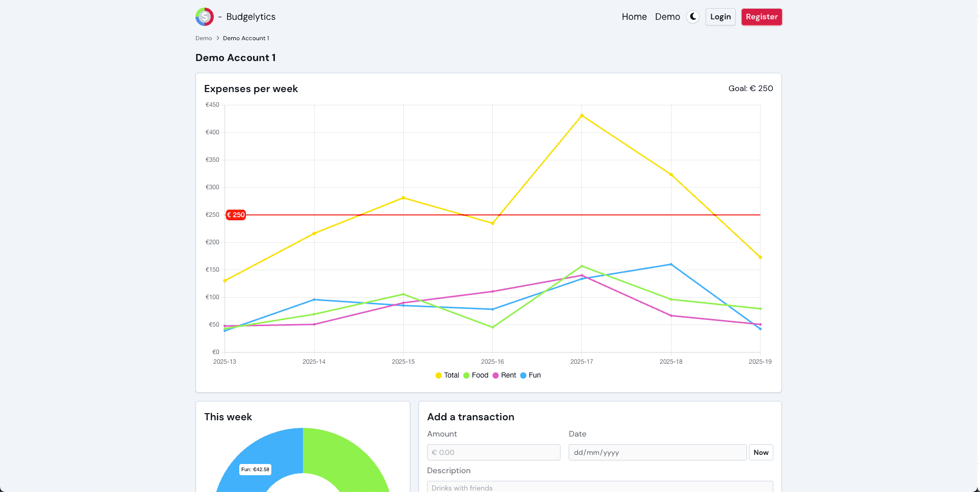Hide the Total series in the chart legend
Screen dimensions: 980x492
click(x=447, y=375)
